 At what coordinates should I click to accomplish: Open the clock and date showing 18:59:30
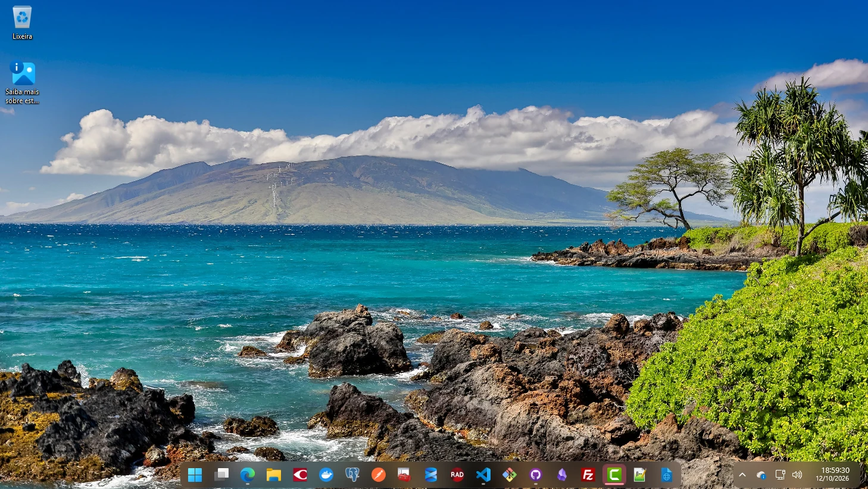tap(832, 474)
